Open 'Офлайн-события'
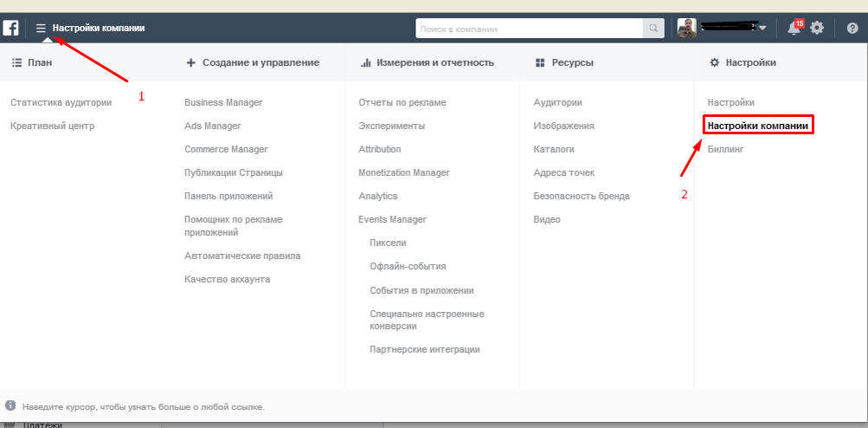 pyautogui.click(x=408, y=266)
